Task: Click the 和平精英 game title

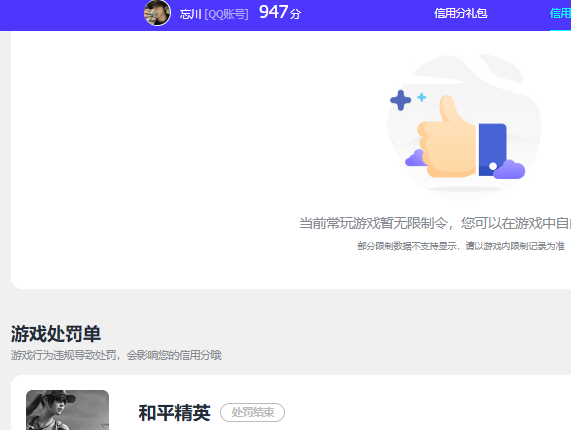Action: tap(174, 413)
